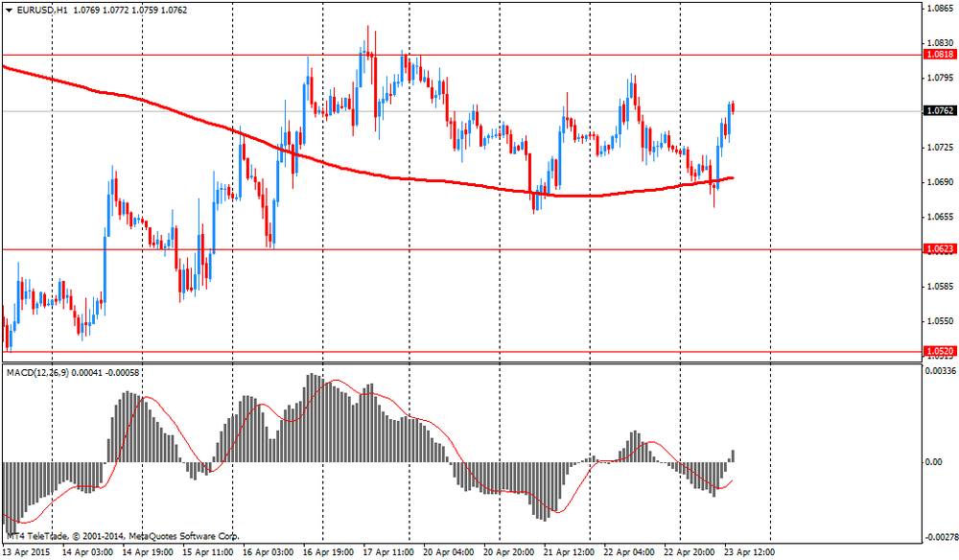
Task: Click the 22 Apr 20:00 time label
Action: tap(690, 552)
